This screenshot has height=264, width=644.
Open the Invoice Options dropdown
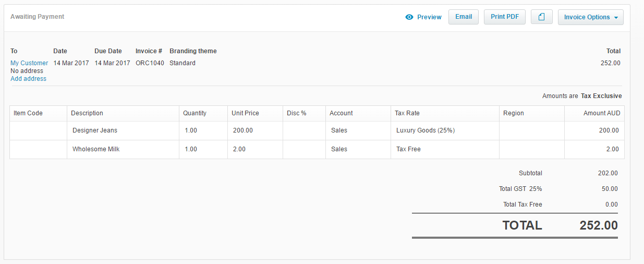click(591, 17)
